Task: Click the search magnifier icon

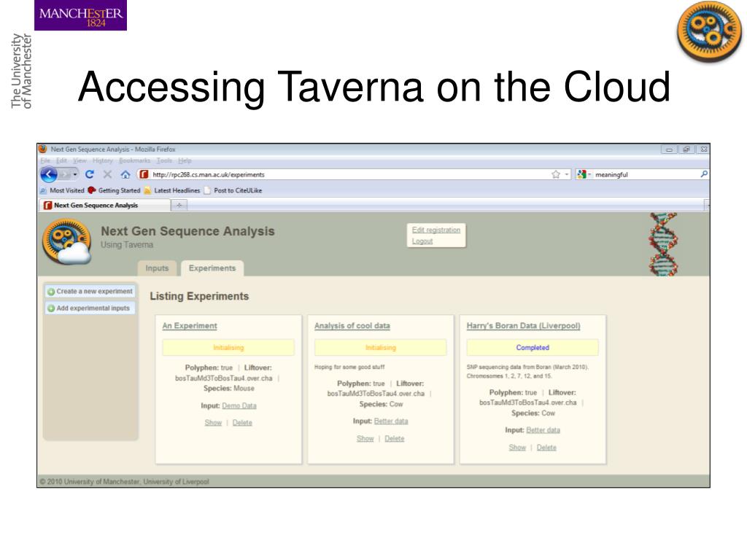Action: point(704,175)
